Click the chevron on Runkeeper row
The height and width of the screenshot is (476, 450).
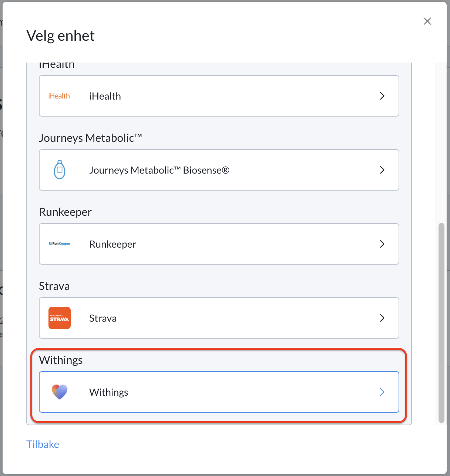[x=382, y=244]
